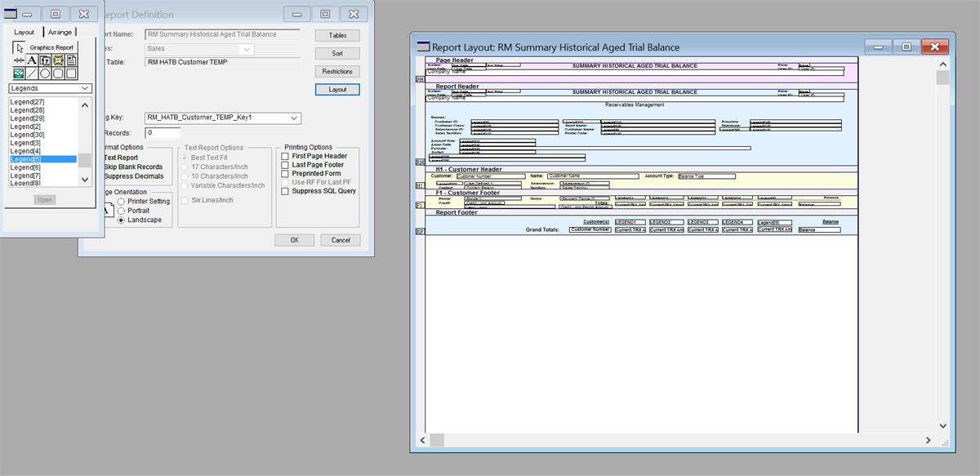Switch to the Arrange tab
The width and height of the screenshot is (980, 476).
(x=60, y=32)
